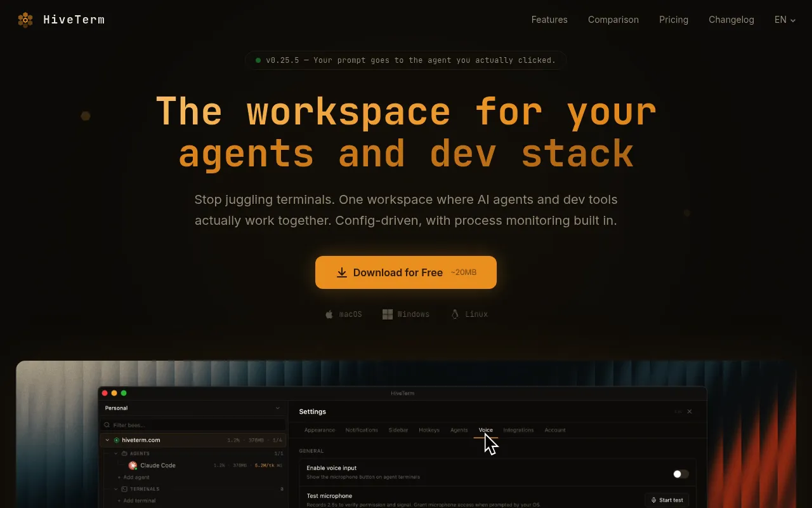The width and height of the screenshot is (812, 508).
Task: Click the v0.25.5 release announcement badge
Action: pyautogui.click(x=406, y=60)
